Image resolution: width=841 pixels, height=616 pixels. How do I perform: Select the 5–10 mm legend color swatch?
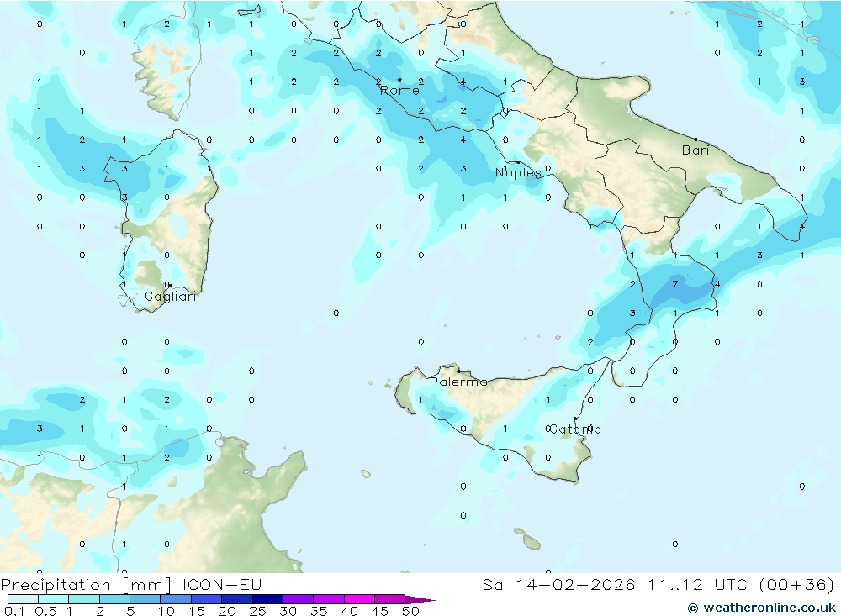point(145,599)
